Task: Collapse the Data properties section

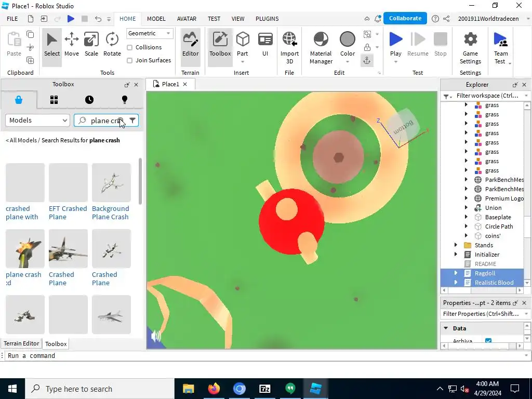Action: (x=446, y=328)
